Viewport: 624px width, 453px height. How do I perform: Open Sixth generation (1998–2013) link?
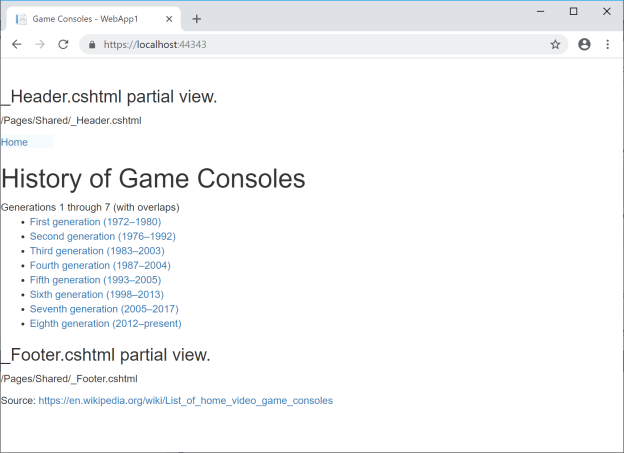point(97,294)
